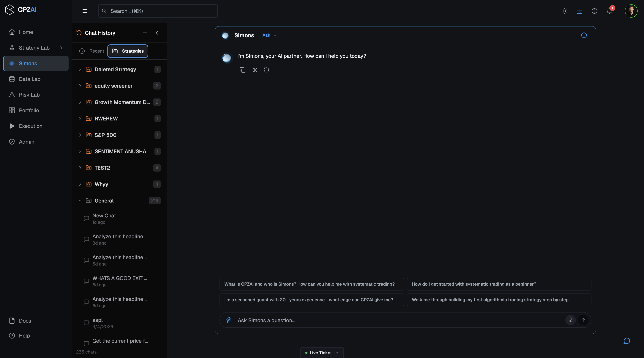Click the beginner systematic trading suggestion prompt
The image size is (644, 358).
(x=498, y=284)
